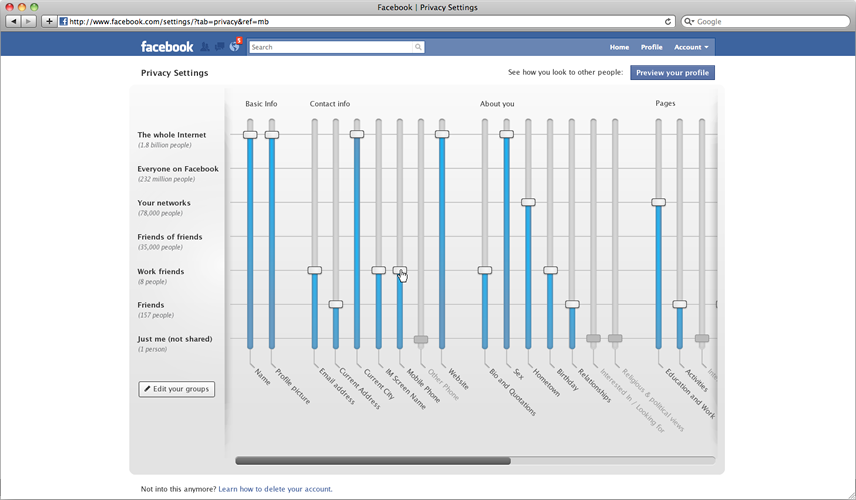Go to Home in Facebook navigation

point(619,47)
